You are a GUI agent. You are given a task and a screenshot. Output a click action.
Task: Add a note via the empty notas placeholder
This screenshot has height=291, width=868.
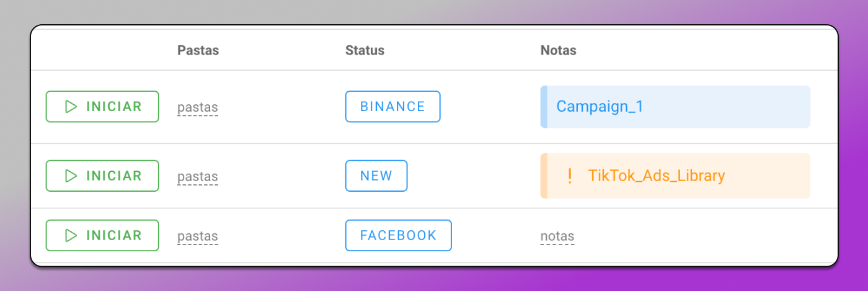(557, 236)
